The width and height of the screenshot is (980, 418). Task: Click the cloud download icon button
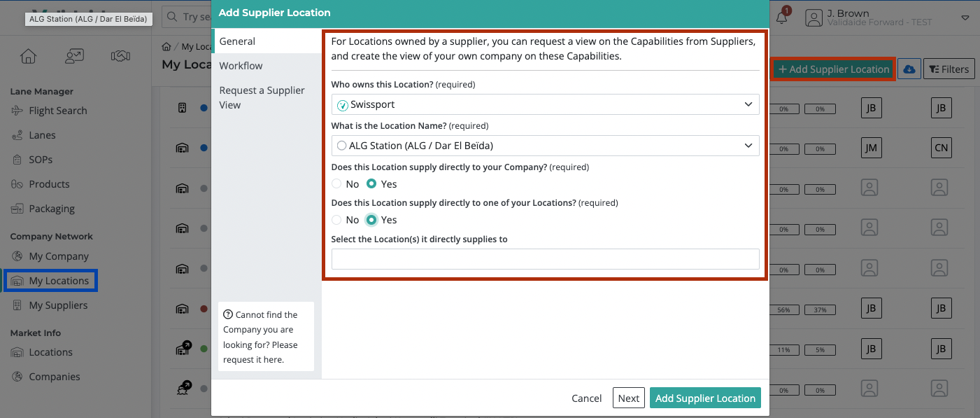[909, 69]
